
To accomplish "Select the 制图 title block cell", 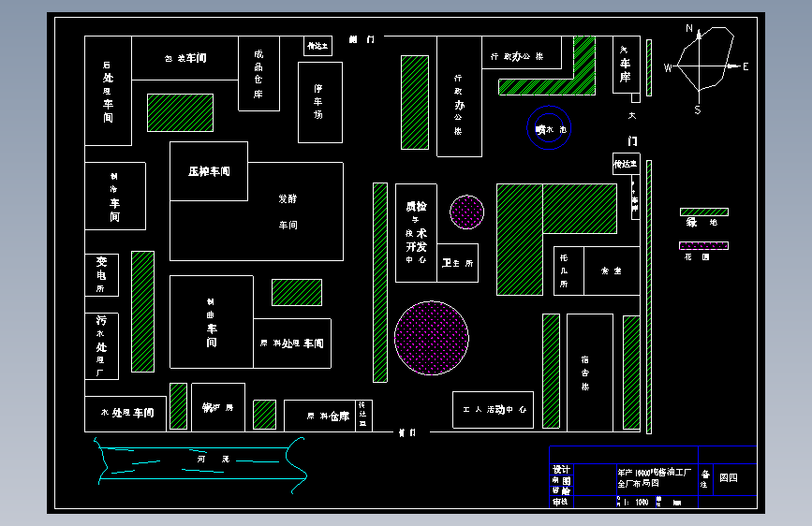I will click(x=561, y=480).
